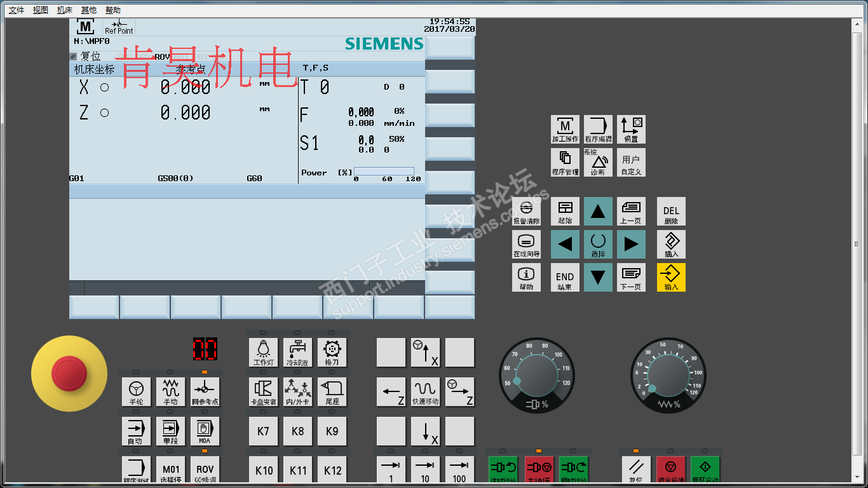868x488 pixels.
Task: Click the 快速移动 rapid traverse key
Action: point(425,392)
